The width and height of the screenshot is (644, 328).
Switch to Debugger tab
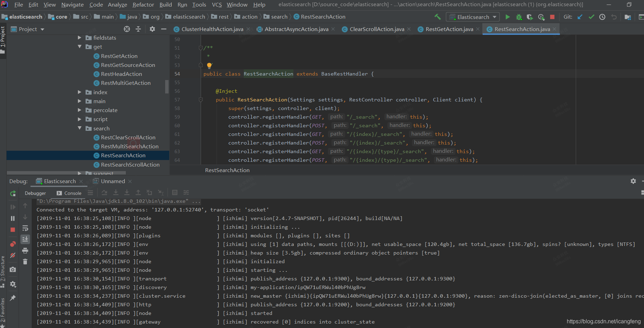[35, 193]
